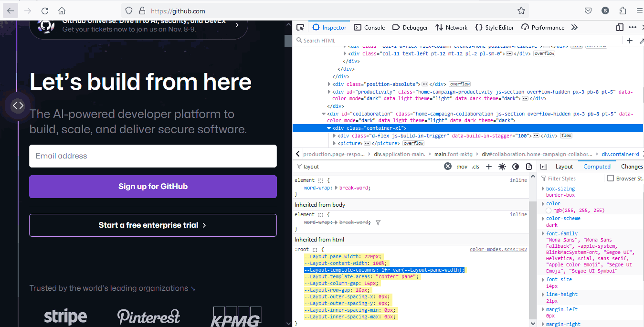Collapse the div#collaboration node
Screen dimensions: 644x327
tap(324, 114)
